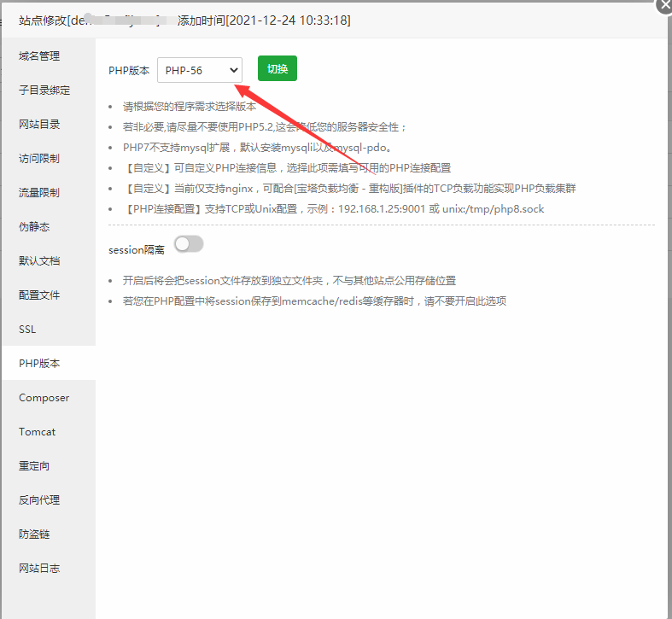The image size is (672, 619).
Task: Click tip about avoiding PHP5.2
Action: point(265,127)
